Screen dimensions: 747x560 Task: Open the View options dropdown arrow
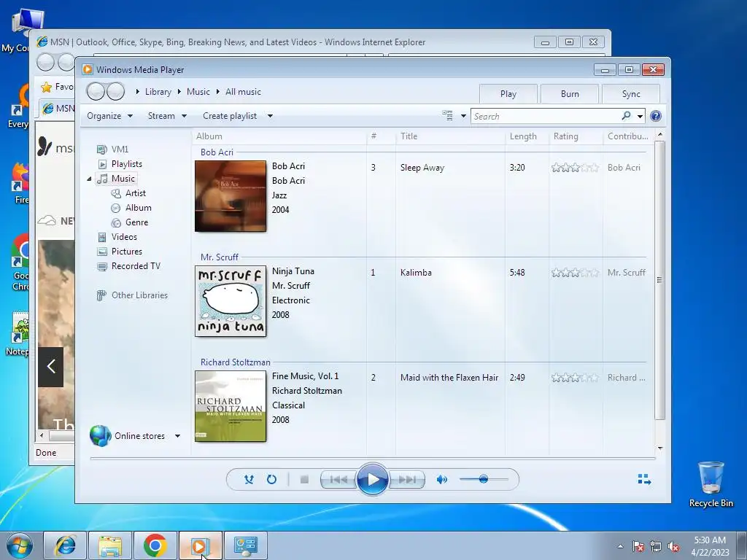point(463,116)
